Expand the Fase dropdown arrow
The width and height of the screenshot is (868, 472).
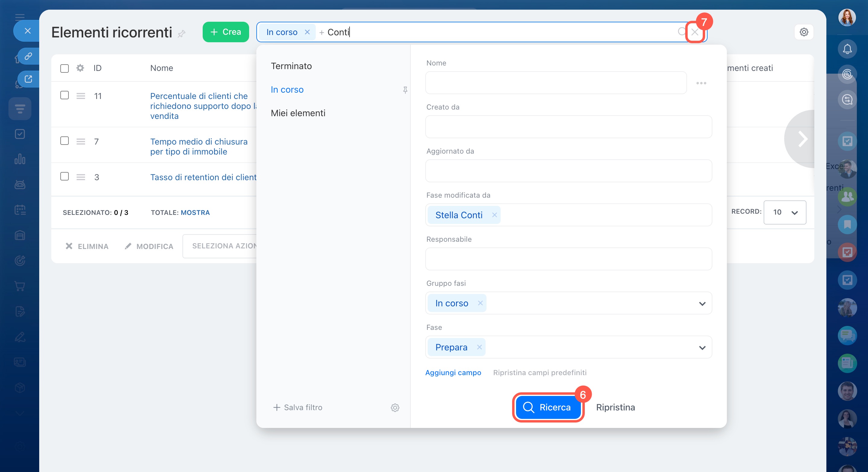coord(702,348)
